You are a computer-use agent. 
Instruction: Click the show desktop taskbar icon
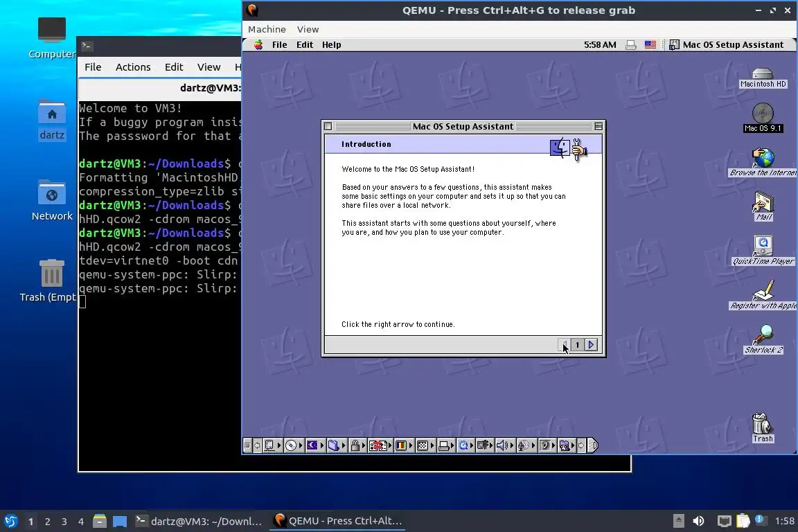[x=120, y=522]
